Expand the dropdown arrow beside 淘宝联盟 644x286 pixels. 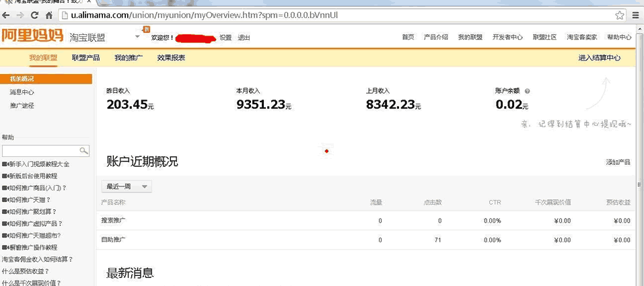[x=137, y=36]
